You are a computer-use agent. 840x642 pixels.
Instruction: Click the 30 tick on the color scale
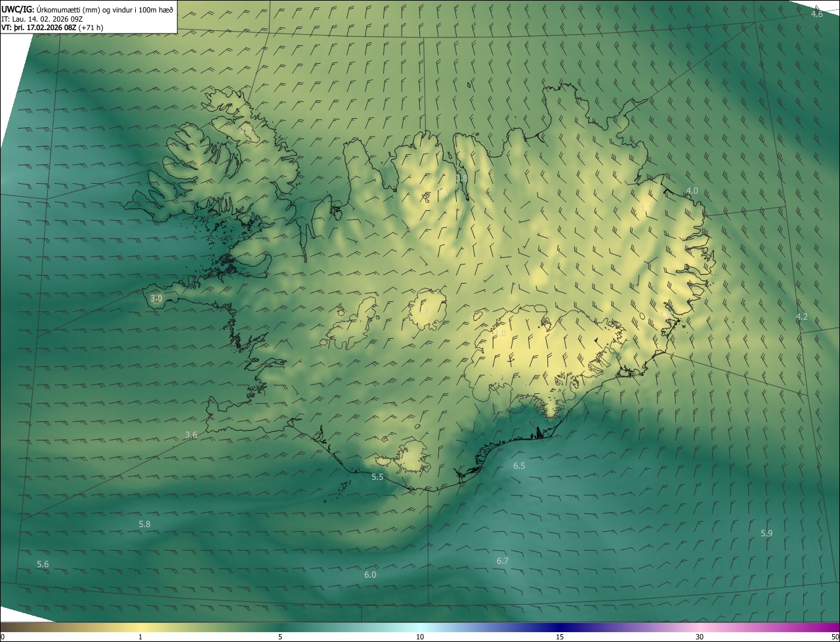click(x=700, y=637)
